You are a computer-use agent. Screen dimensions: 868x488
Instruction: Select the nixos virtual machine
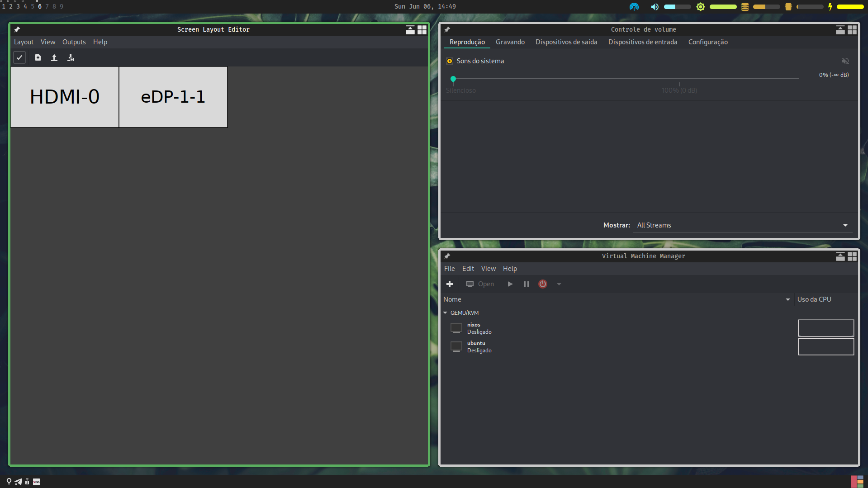[x=650, y=328]
